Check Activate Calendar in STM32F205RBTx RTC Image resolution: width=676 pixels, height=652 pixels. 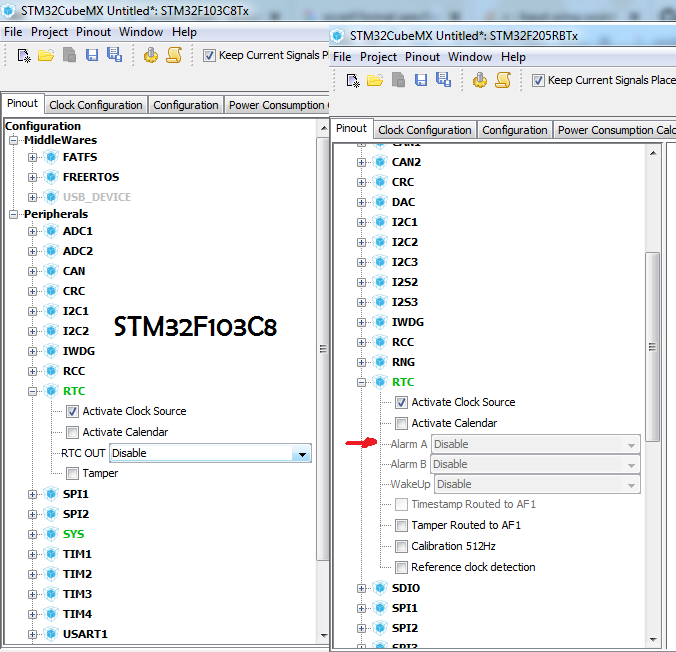pos(401,423)
